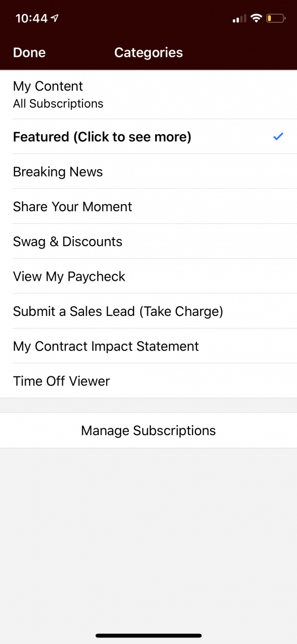Screen dimensions: 297x644
Task: Open My Contract Impact Statement
Action: pyautogui.click(x=148, y=346)
